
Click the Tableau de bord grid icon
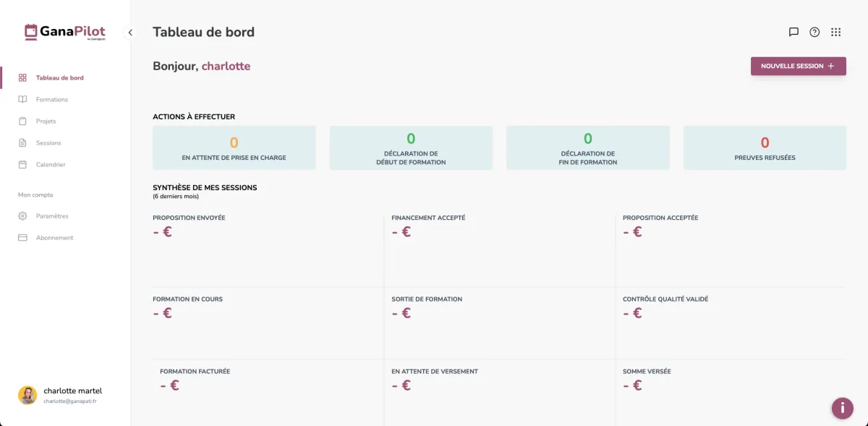coord(22,78)
